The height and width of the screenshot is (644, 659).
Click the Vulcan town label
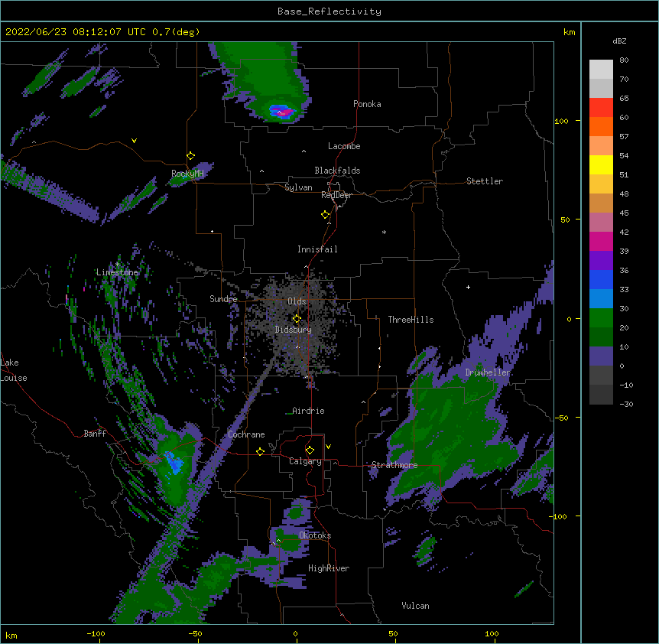point(415,606)
